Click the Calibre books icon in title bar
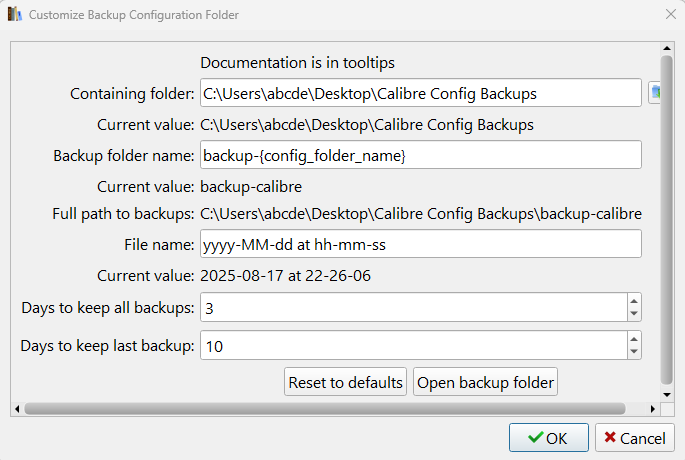685x460 pixels. pos(14,15)
